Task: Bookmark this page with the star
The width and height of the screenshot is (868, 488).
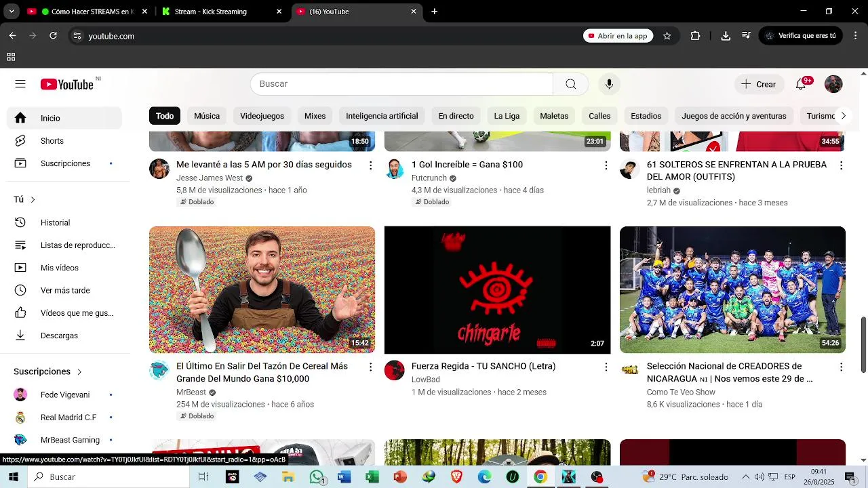Action: [x=667, y=36]
